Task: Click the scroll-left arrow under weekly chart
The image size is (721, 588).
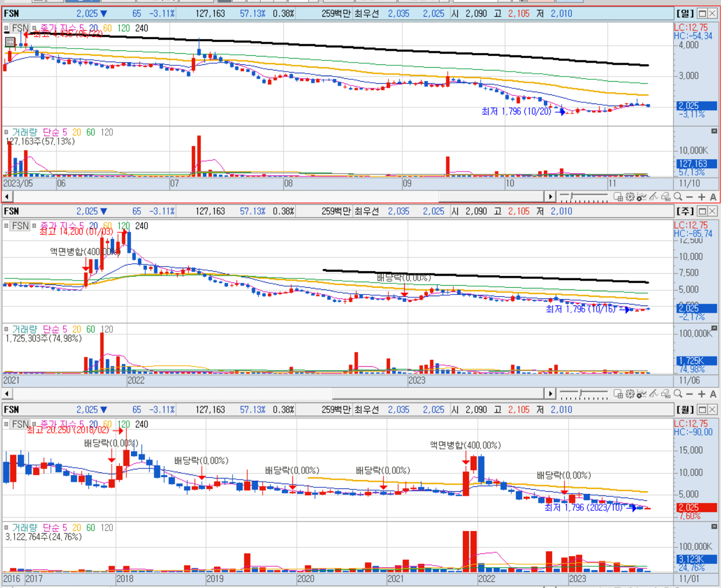Action: point(7,394)
